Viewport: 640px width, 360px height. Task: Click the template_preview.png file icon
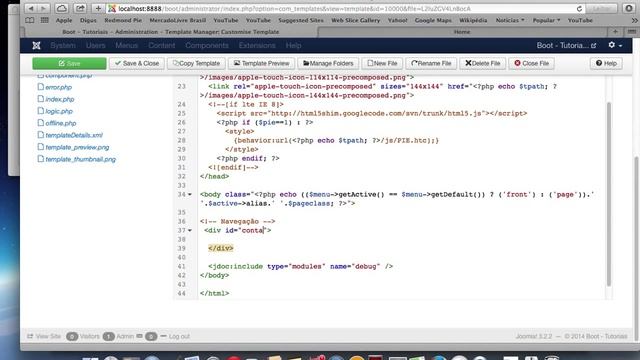click(40, 147)
